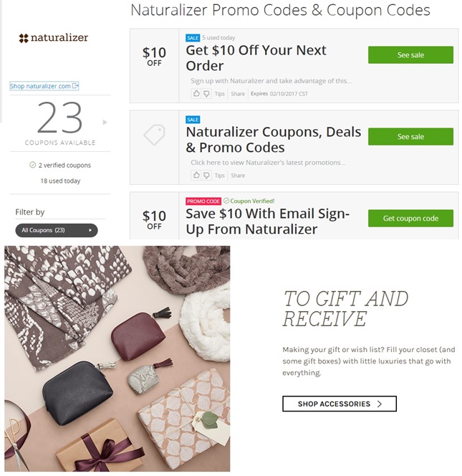
Task: Click Get coupon code button
Action: pyautogui.click(x=410, y=218)
